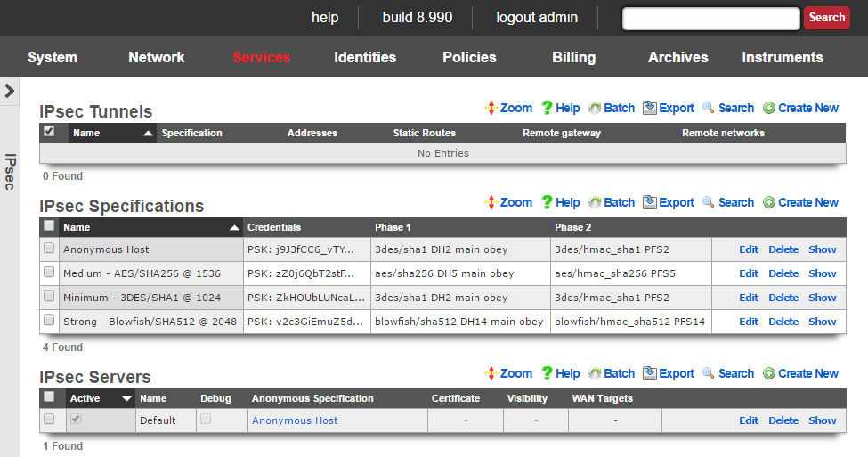Select checkbox for Strong Blowfish specification
The height and width of the screenshot is (457, 868).
(49, 322)
